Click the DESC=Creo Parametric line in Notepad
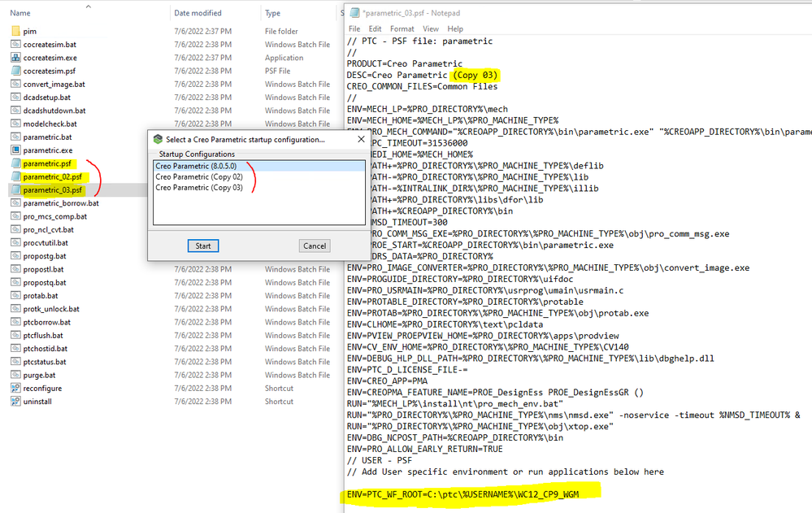The width and height of the screenshot is (812, 513). [x=422, y=75]
